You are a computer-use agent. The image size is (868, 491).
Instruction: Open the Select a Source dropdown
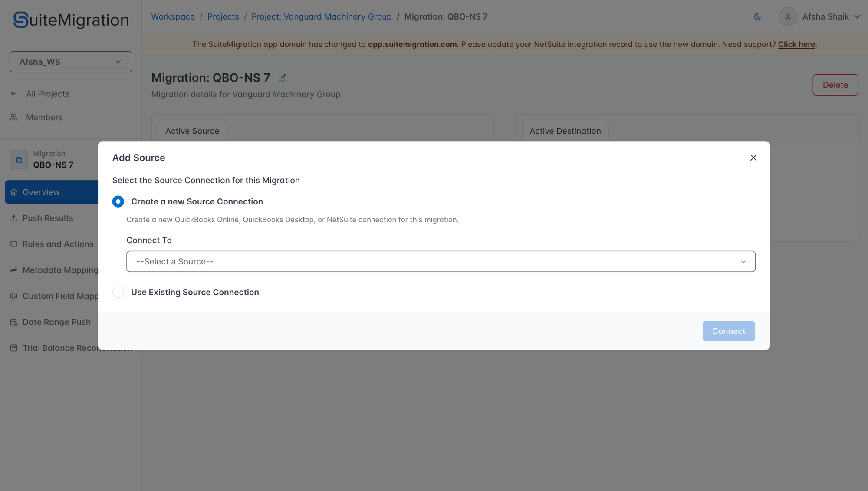pos(441,261)
